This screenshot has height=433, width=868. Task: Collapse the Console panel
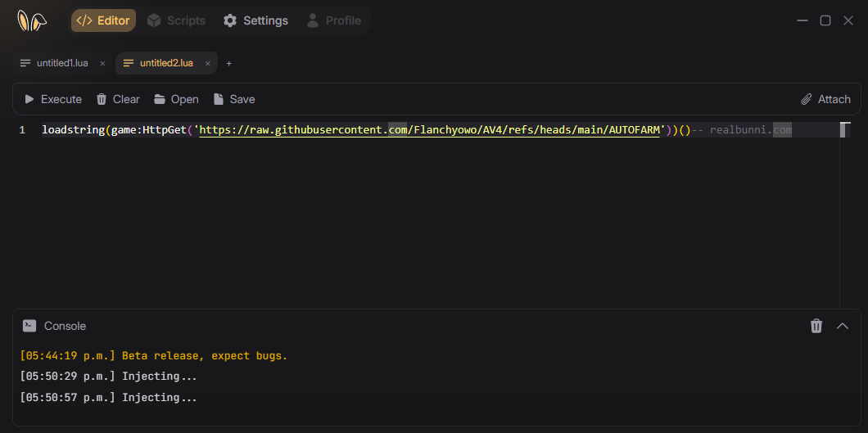843,326
